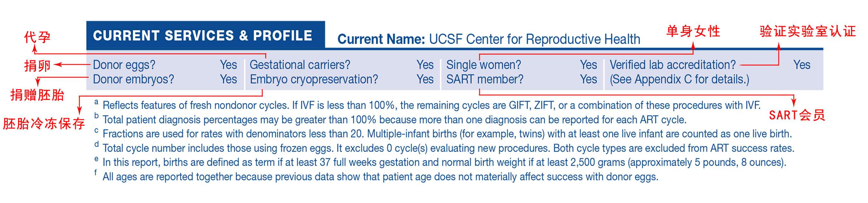Click the red 验证实验室认证 annotation
Screen dimensions: 868x203
807,31
